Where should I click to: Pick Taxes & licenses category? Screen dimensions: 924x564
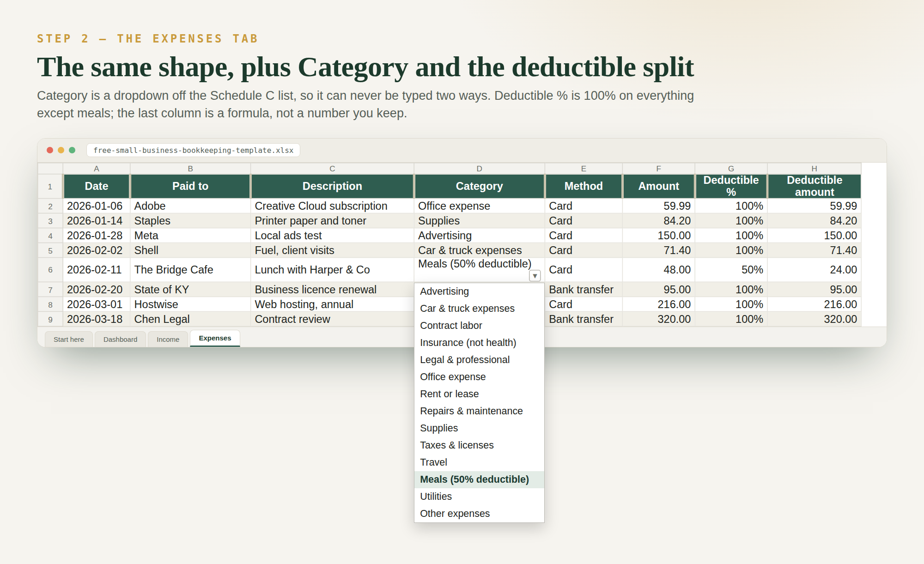tap(479, 445)
